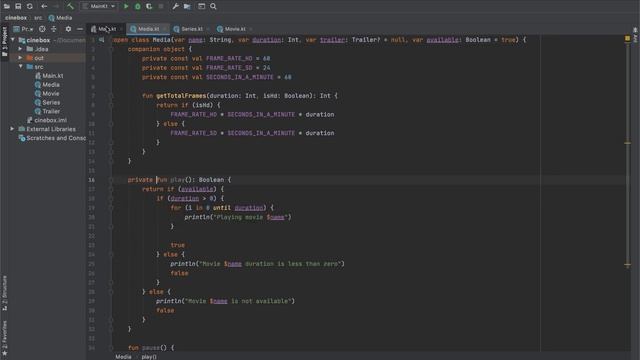
Task: Click the Synchronize refresh icon
Action: (30, 6)
